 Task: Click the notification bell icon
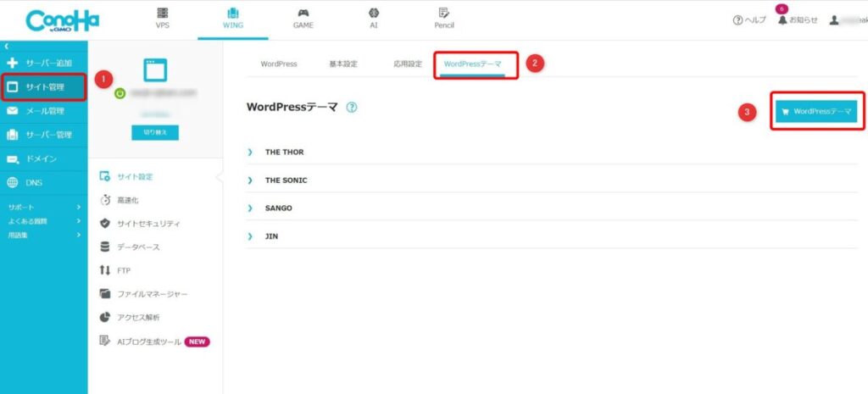[x=781, y=19]
